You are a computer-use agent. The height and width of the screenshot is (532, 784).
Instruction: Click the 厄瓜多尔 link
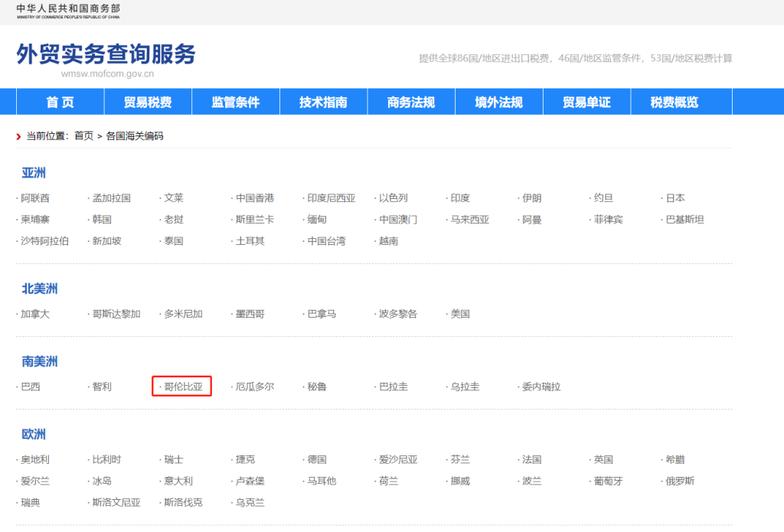(255, 387)
